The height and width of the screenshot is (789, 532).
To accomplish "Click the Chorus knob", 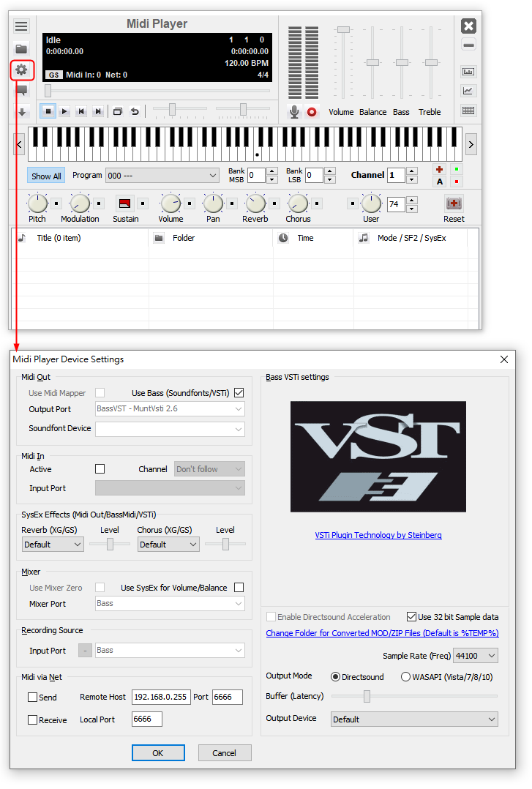I will click(x=298, y=203).
